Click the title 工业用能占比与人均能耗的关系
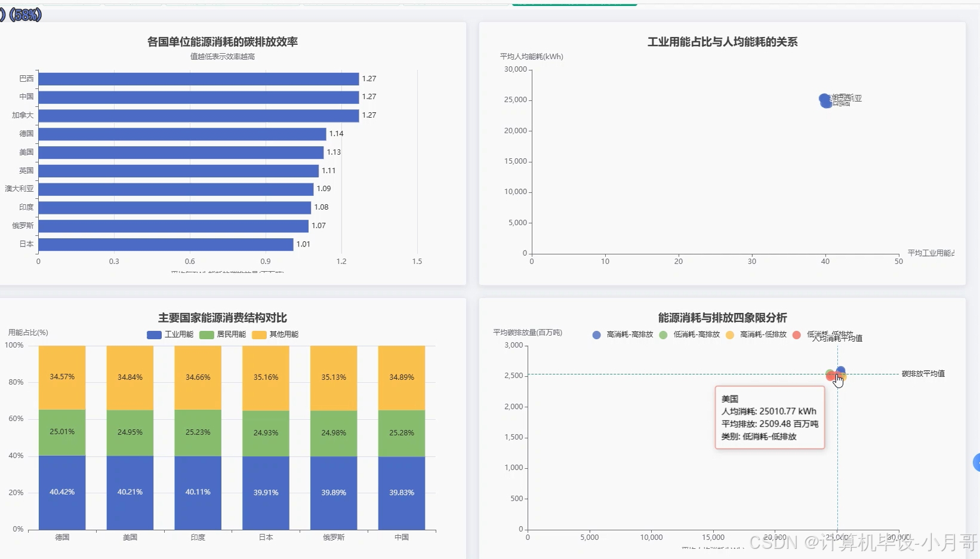This screenshot has height=559, width=980. pos(723,42)
